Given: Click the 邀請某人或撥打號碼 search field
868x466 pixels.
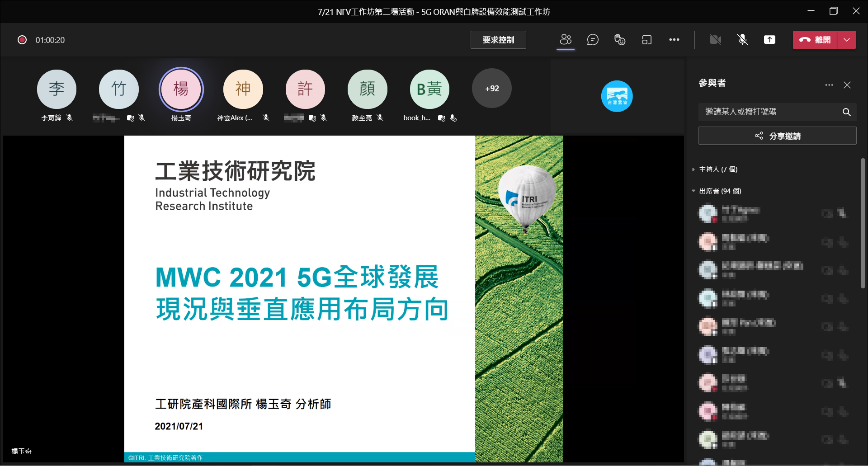Looking at the screenshot, I should click(777, 112).
